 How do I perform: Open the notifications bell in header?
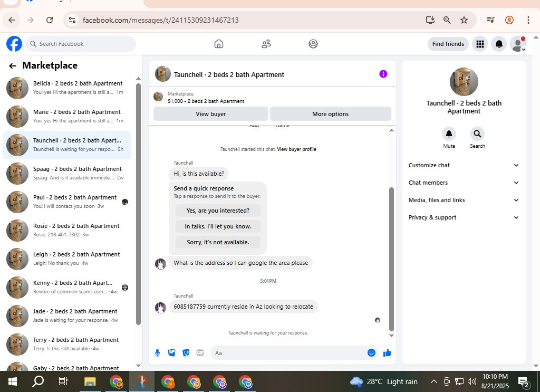coord(499,44)
